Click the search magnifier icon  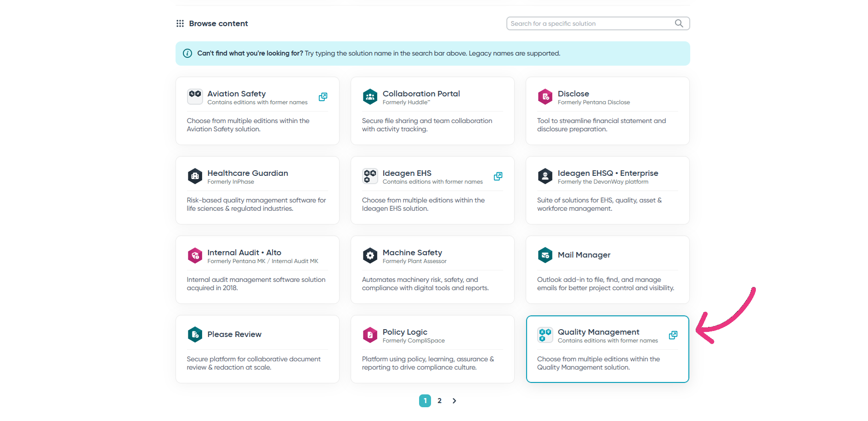(679, 23)
